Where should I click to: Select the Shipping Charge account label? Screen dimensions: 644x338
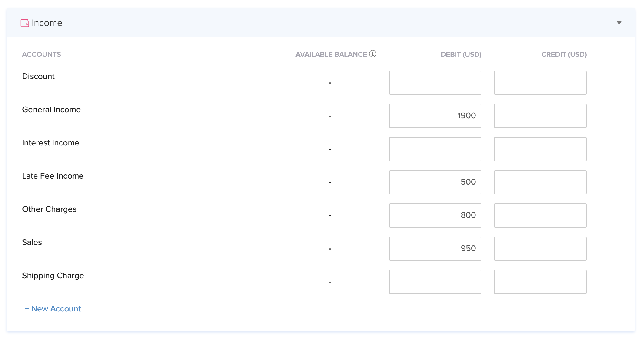click(x=53, y=275)
